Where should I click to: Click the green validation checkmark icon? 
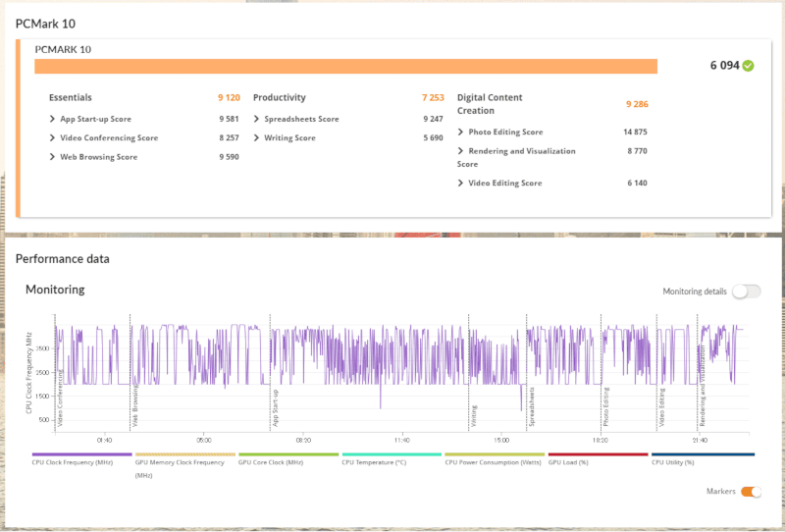click(749, 66)
